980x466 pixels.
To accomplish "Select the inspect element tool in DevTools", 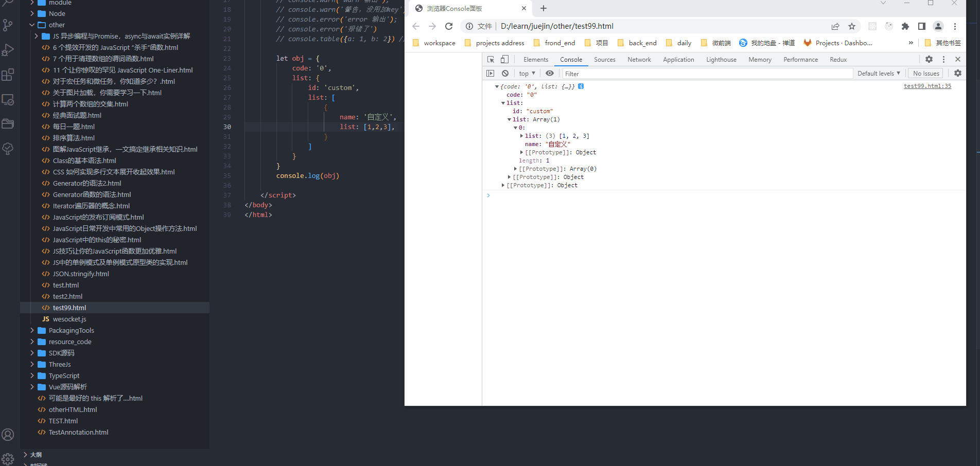I will tap(490, 59).
